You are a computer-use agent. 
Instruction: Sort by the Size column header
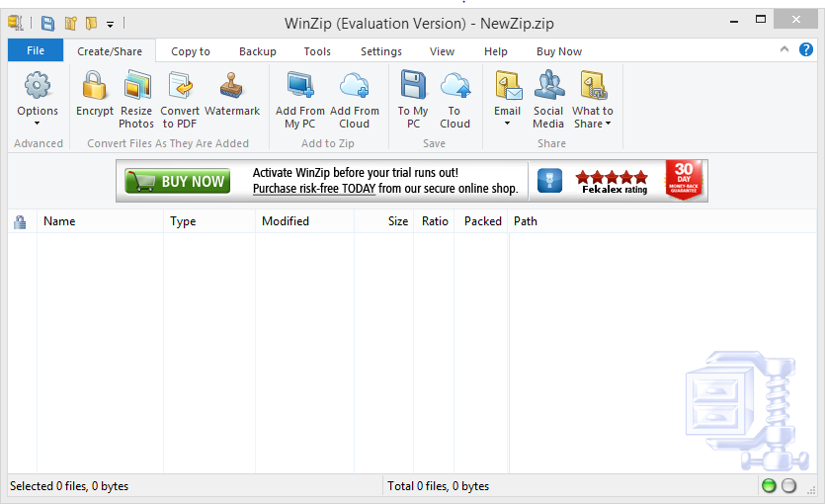[384, 221]
